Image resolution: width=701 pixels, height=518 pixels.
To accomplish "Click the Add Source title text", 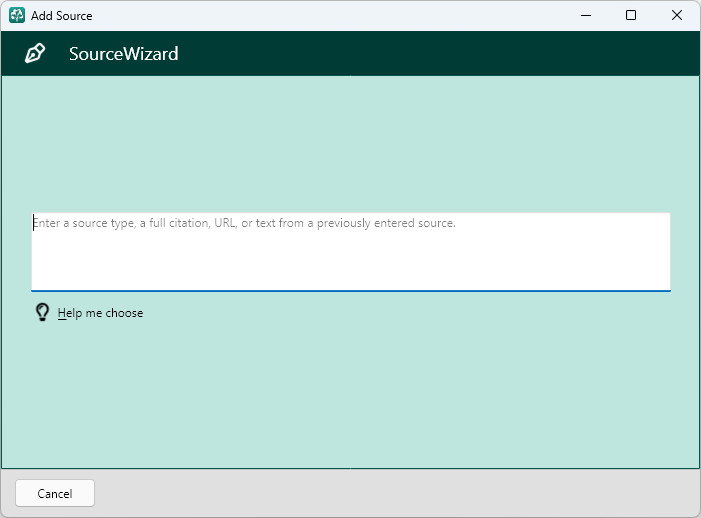I will tap(62, 16).
